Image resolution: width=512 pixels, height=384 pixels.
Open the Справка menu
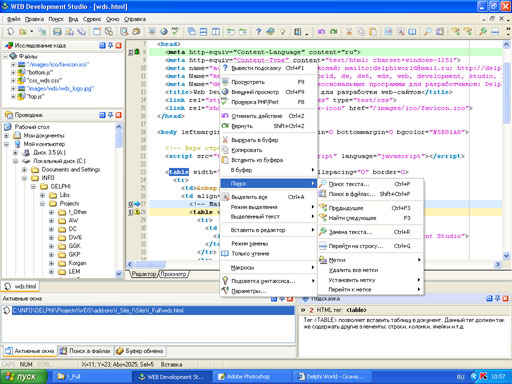pos(135,19)
